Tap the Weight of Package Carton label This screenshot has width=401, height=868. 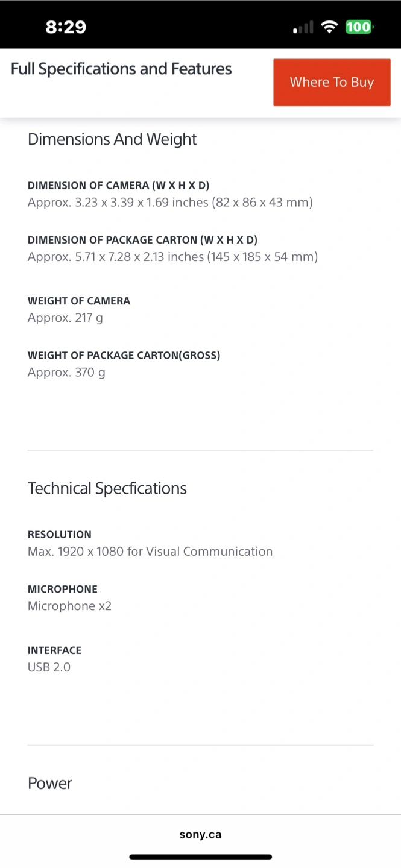[x=124, y=356]
